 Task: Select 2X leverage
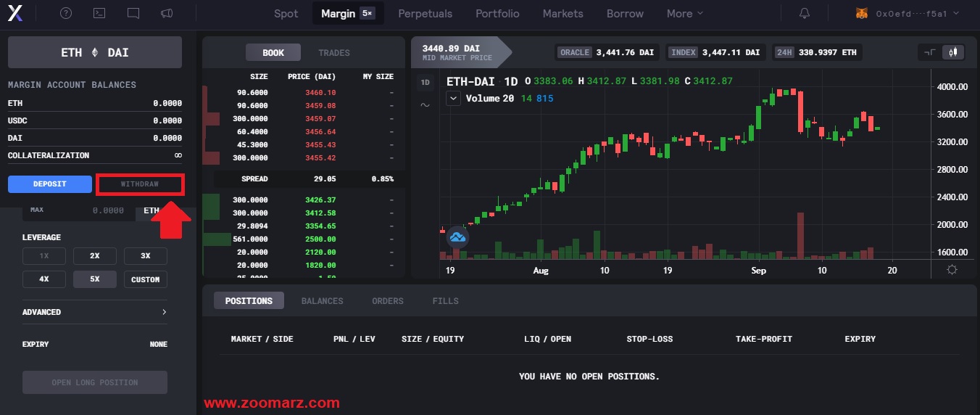(95, 256)
